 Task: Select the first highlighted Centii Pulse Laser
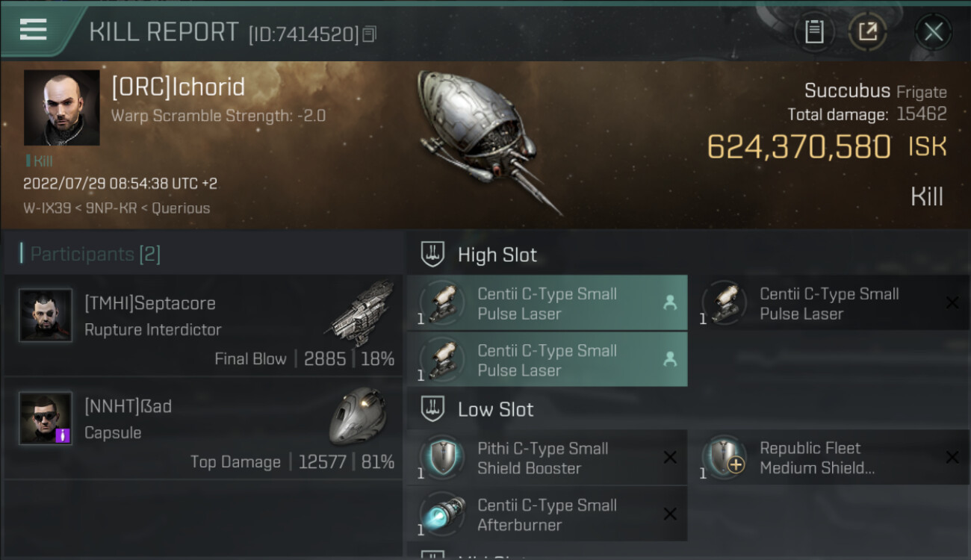tap(547, 303)
